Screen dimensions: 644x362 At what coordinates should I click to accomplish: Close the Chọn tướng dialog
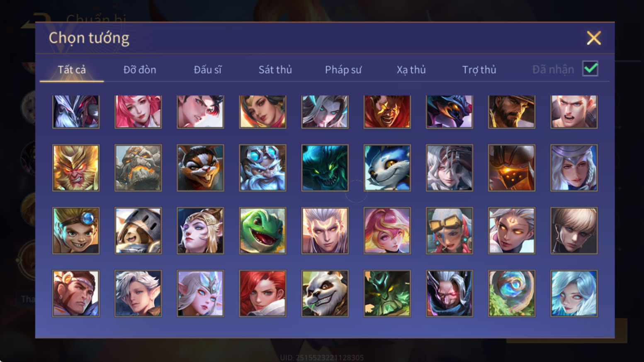click(x=594, y=38)
